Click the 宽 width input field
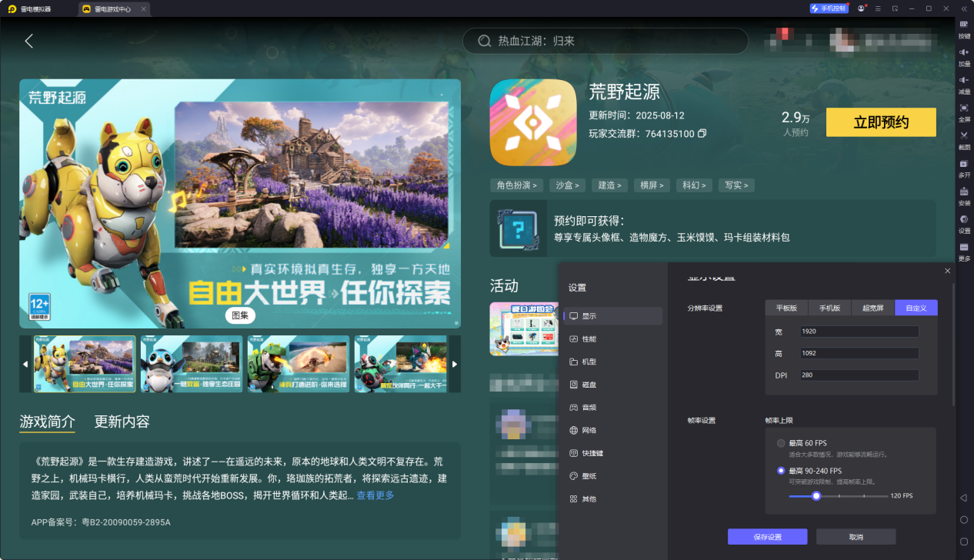Image resolution: width=974 pixels, height=560 pixels. [x=859, y=331]
